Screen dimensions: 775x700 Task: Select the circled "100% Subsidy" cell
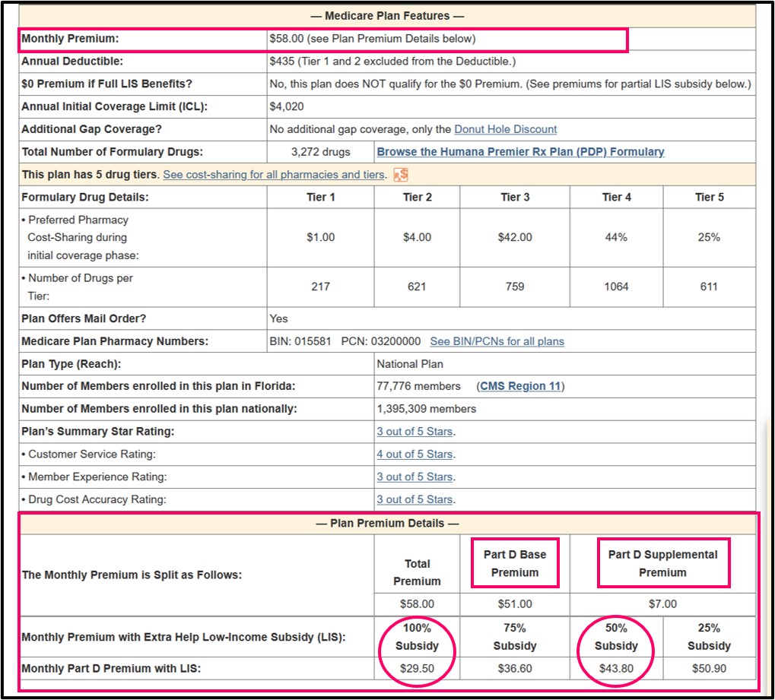(417, 638)
